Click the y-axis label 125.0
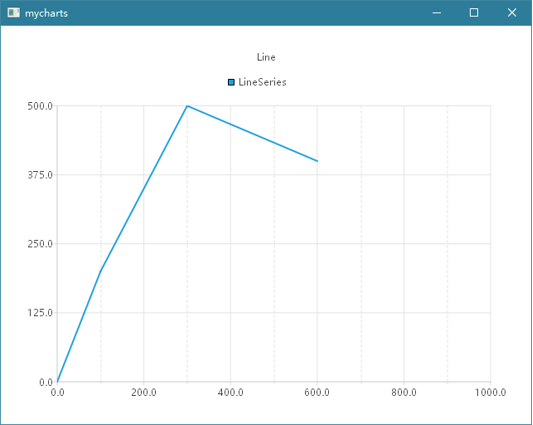Image resolution: width=533 pixels, height=425 pixels. [x=40, y=313]
